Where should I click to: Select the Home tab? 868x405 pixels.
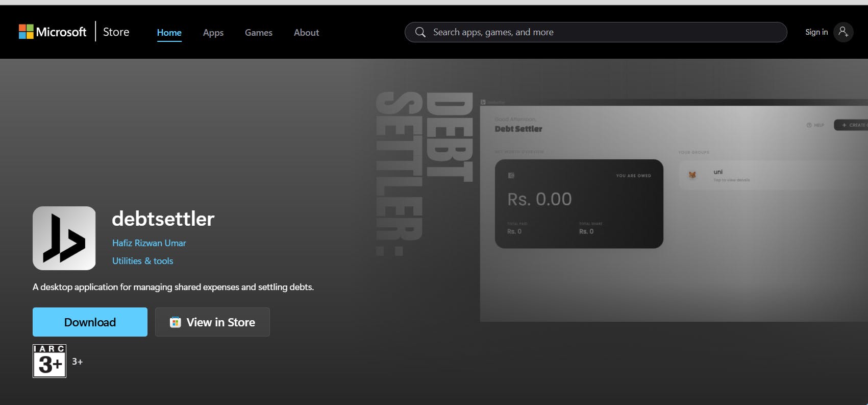coord(169,32)
